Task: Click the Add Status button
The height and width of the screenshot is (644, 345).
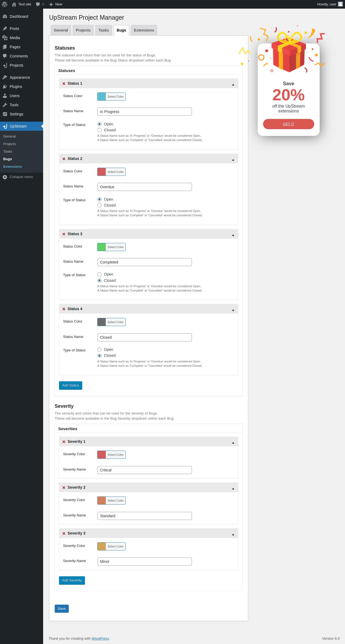Action: pos(71,385)
